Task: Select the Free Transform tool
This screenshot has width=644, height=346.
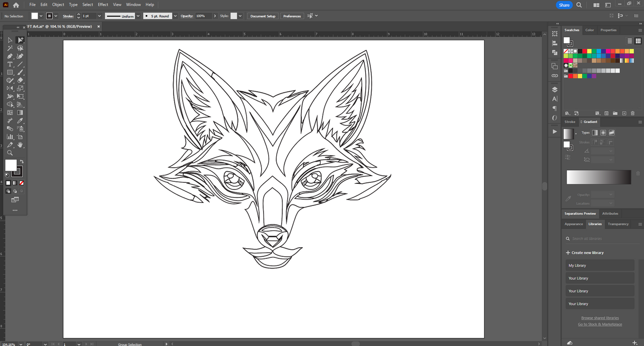Action: click(20, 97)
